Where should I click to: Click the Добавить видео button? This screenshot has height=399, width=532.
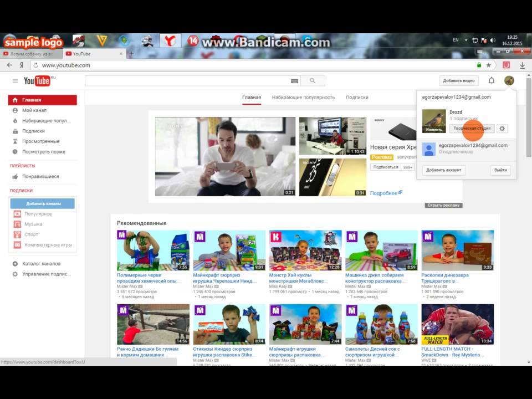(x=459, y=81)
